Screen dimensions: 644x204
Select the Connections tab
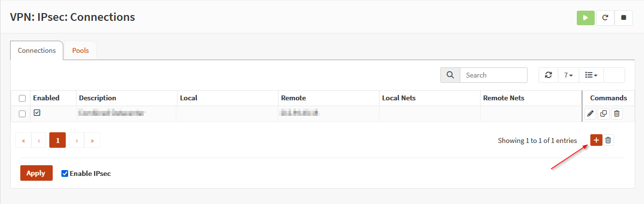click(x=37, y=50)
